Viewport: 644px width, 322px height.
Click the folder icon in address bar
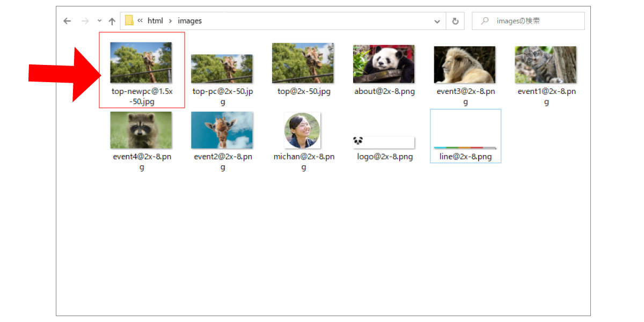coord(129,20)
